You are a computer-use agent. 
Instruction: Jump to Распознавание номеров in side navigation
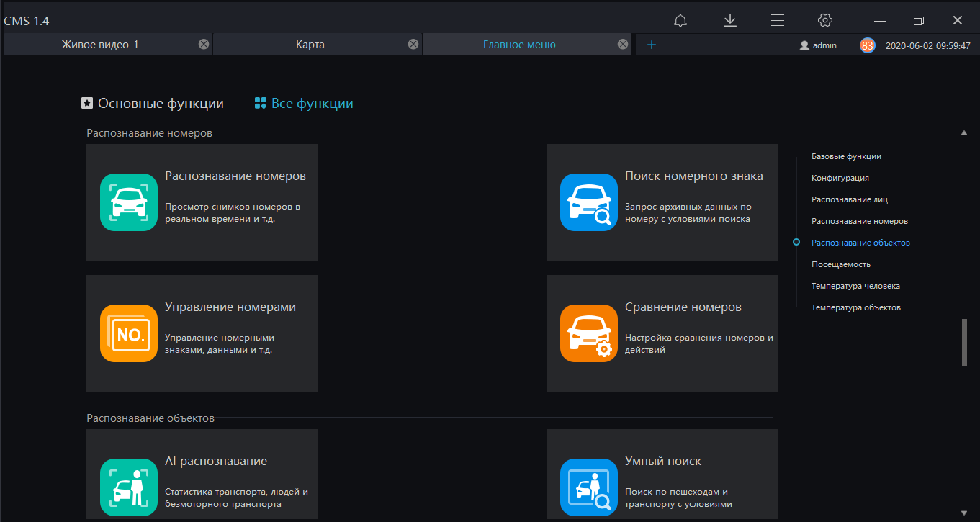coord(860,221)
